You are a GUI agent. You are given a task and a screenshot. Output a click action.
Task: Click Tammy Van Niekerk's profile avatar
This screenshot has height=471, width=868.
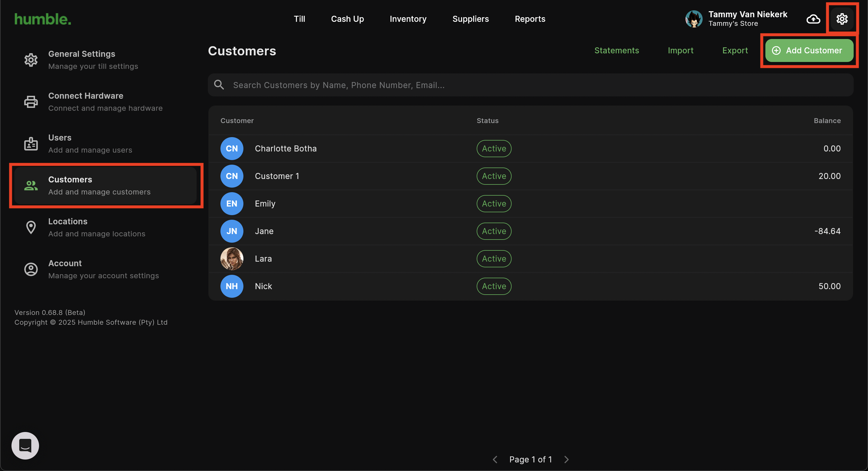pos(694,19)
